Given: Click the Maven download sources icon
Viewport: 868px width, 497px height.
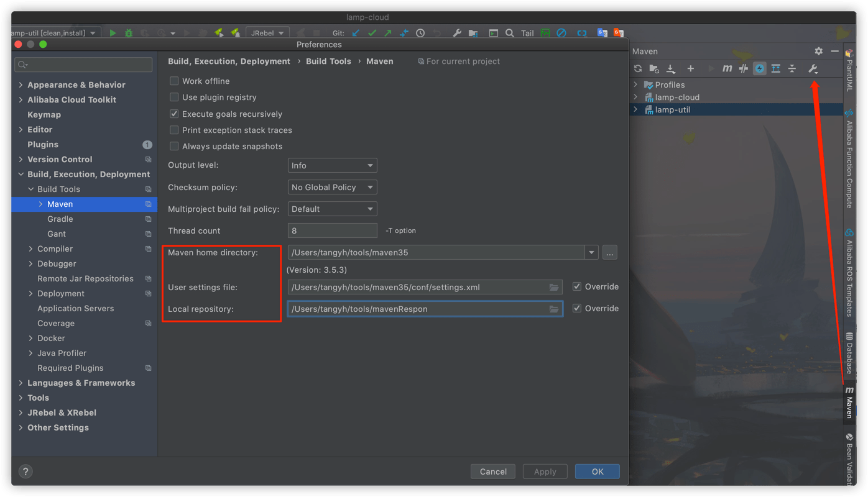Looking at the screenshot, I should tap(671, 68).
